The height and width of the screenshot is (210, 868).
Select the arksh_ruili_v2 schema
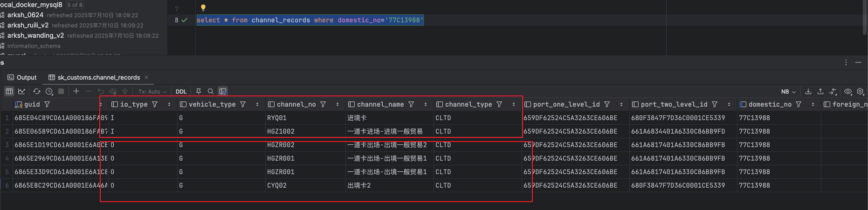point(28,25)
